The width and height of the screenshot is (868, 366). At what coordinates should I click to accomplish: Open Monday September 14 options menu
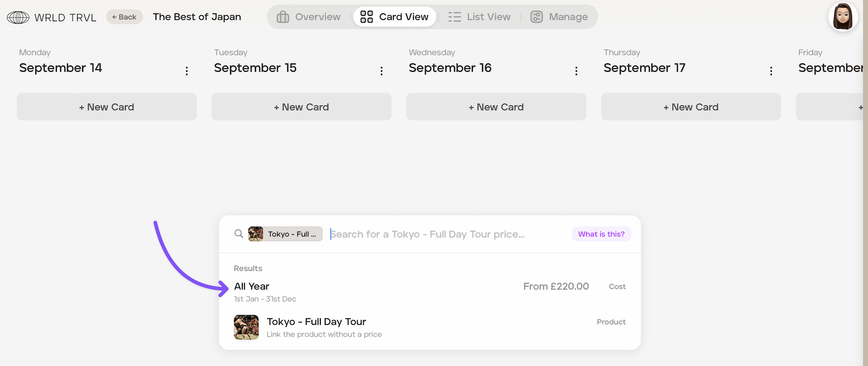pos(187,71)
